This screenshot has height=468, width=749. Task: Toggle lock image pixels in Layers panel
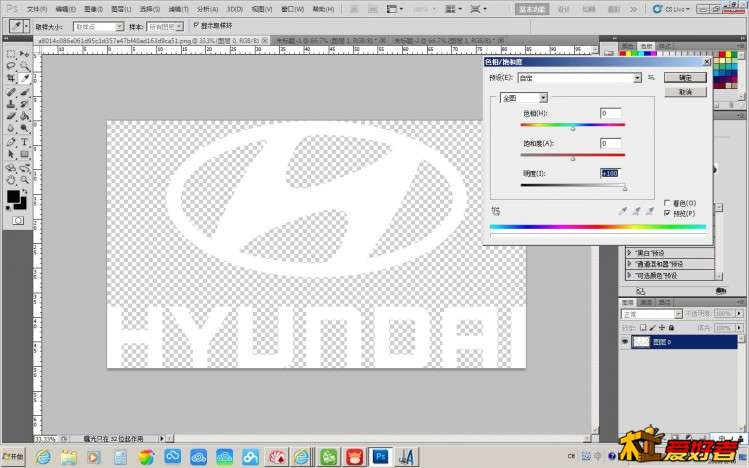point(653,328)
